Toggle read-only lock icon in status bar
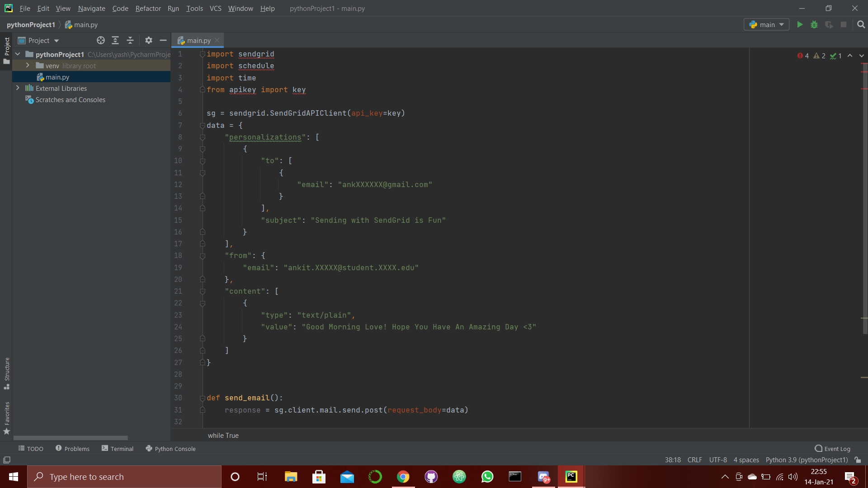 (x=858, y=460)
